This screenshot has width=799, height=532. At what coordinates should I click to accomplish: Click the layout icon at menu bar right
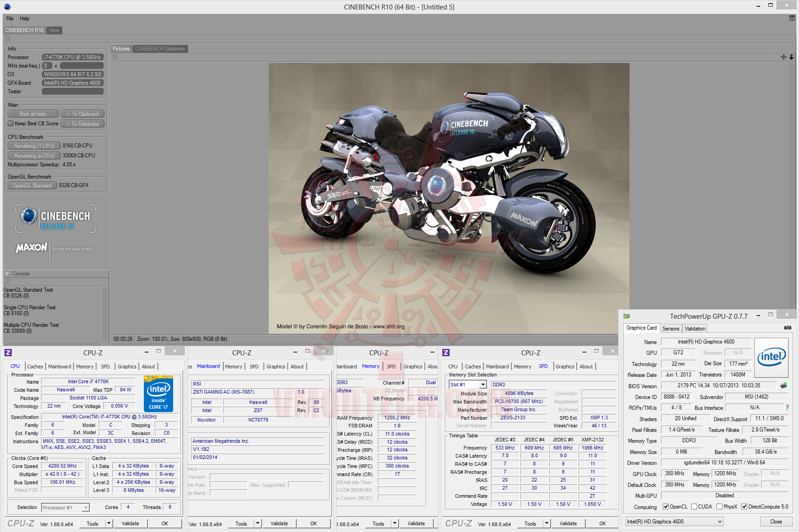point(792,18)
